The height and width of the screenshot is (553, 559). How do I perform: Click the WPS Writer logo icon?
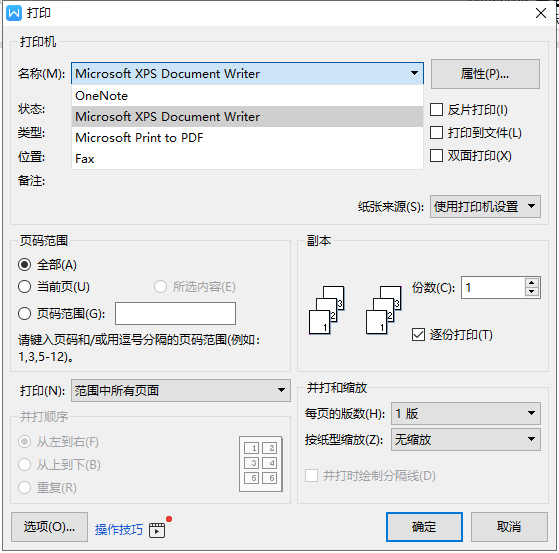point(14,13)
